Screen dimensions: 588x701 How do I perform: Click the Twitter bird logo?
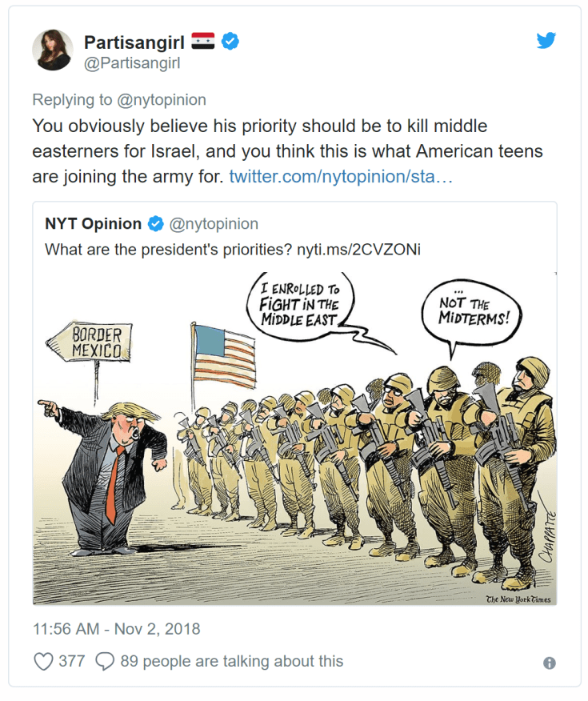[x=546, y=40]
